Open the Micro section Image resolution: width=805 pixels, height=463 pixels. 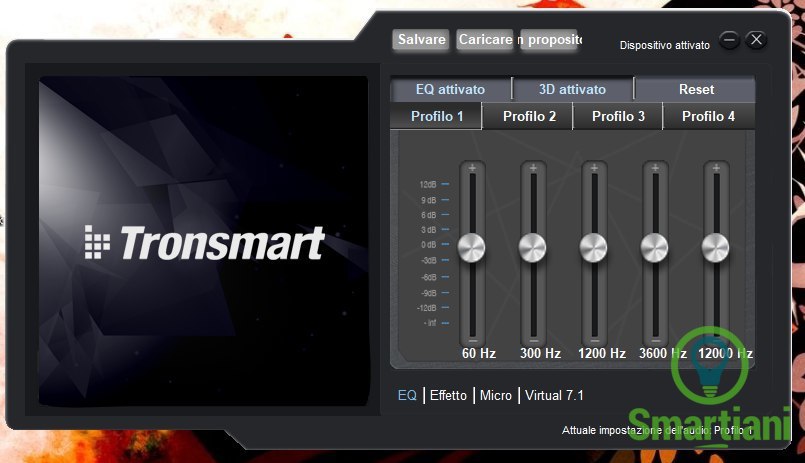[495, 395]
